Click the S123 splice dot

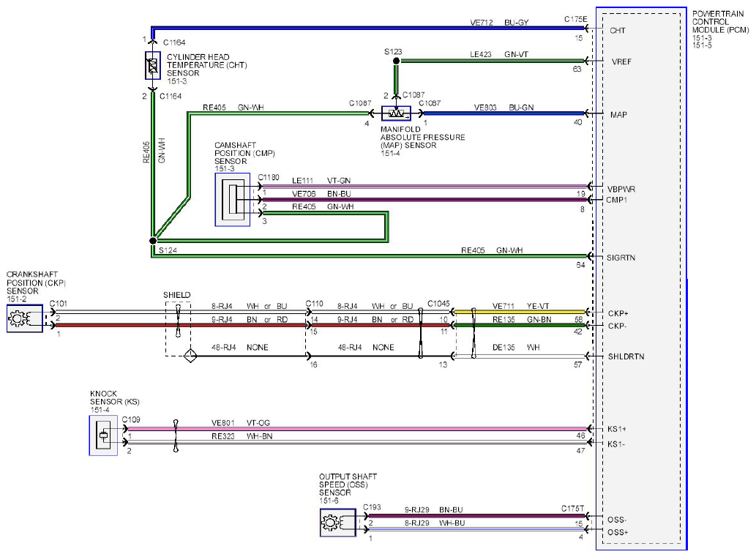397,61
